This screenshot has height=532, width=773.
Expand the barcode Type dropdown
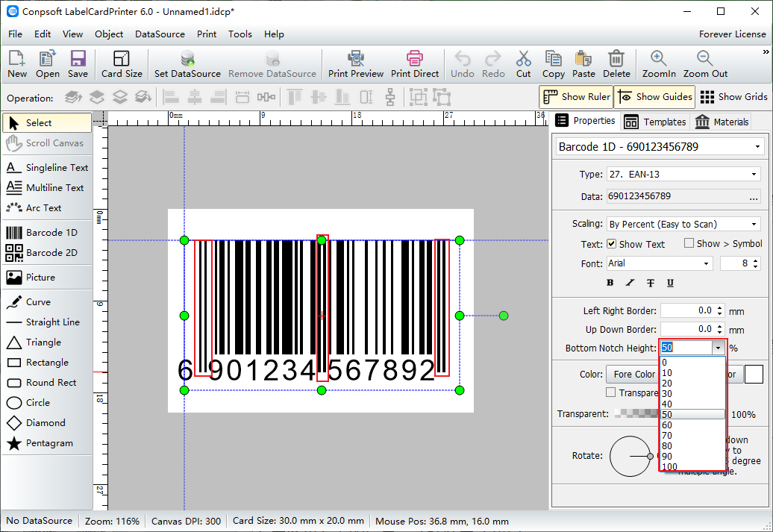[x=754, y=174]
